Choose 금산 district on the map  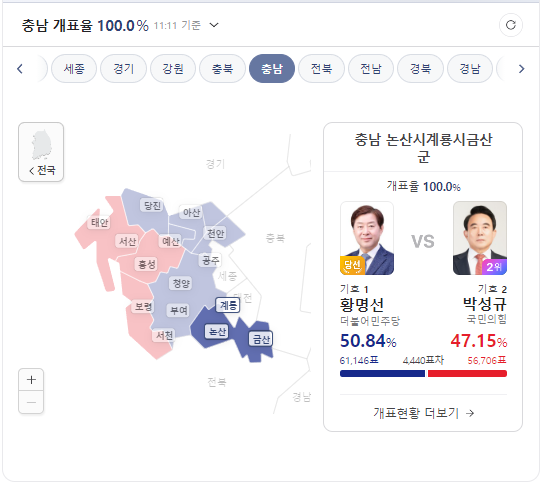point(261,339)
